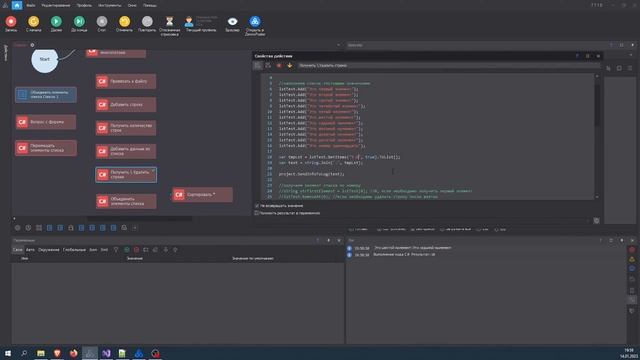This screenshot has height=360, width=640.
Task: Click the action name field 'Получить \ Удалить строки'
Action: point(448,65)
